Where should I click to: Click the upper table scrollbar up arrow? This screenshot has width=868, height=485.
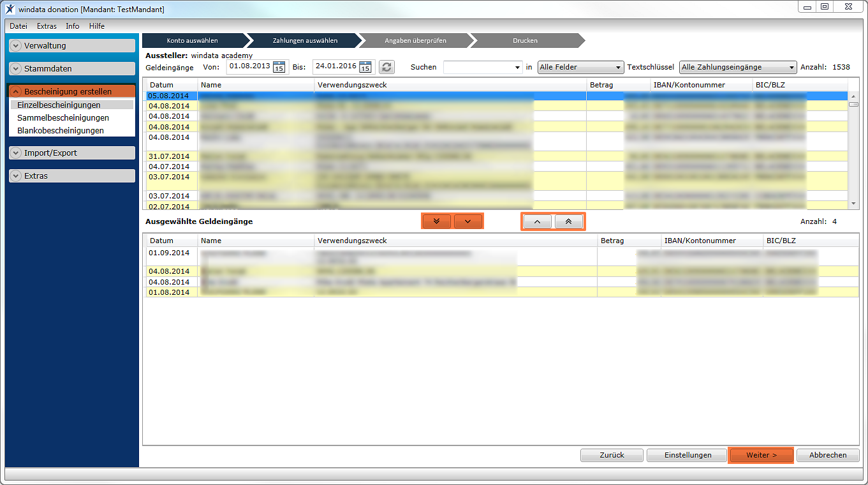click(x=853, y=96)
